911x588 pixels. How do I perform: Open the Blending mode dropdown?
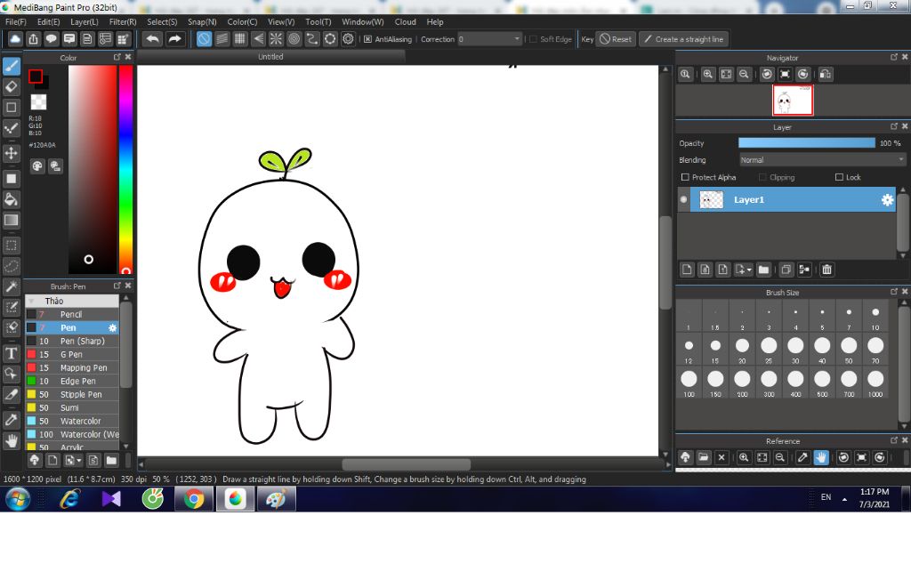[x=822, y=160]
